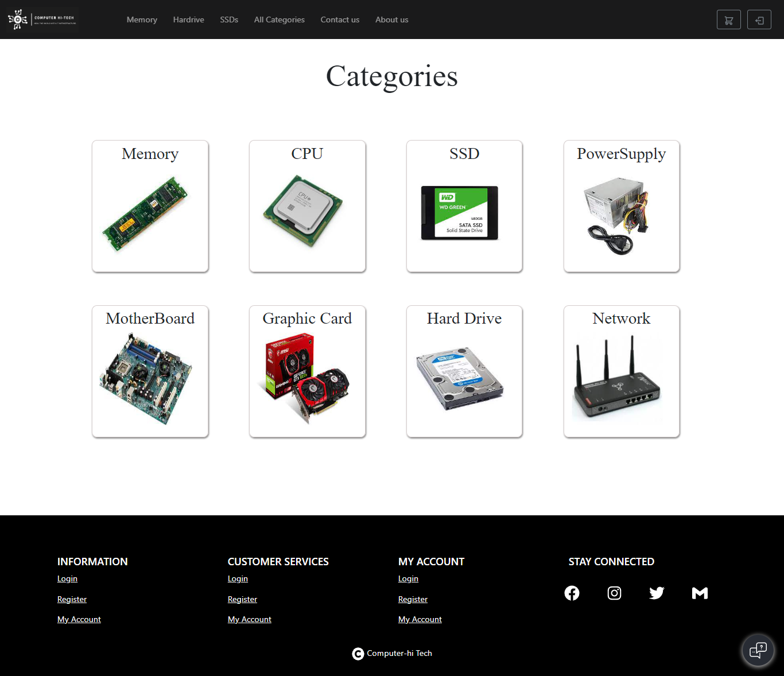Select the Graphic Card category
This screenshot has width=784, height=676.
[307, 371]
